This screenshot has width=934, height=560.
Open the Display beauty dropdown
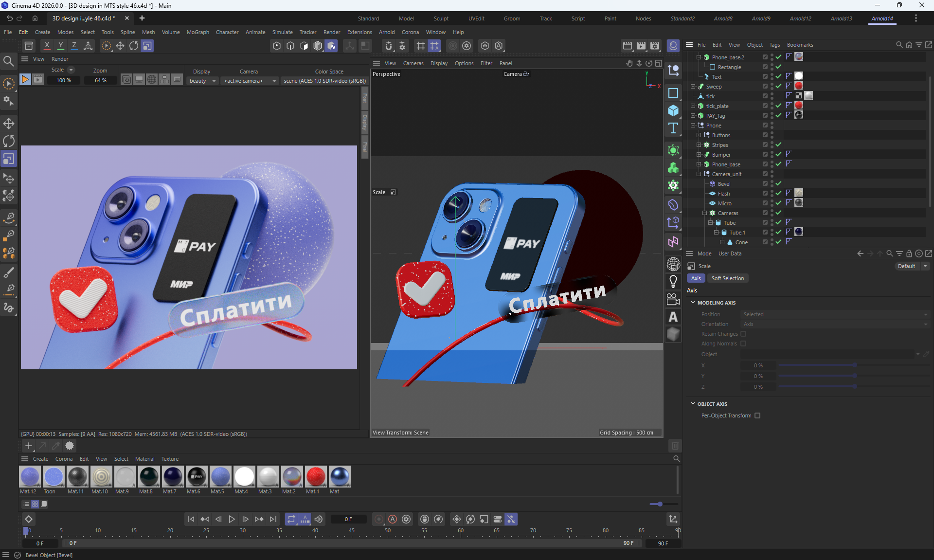[x=203, y=81]
